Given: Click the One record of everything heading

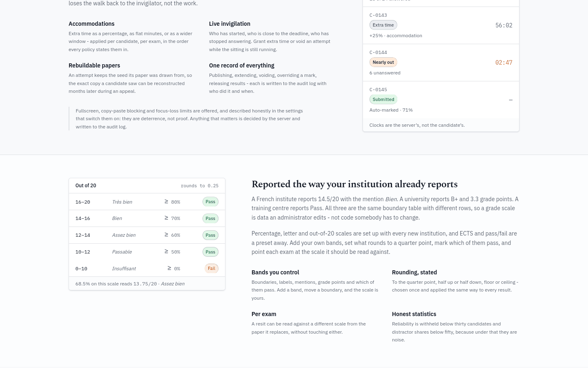Looking at the screenshot, I should (x=241, y=65).
